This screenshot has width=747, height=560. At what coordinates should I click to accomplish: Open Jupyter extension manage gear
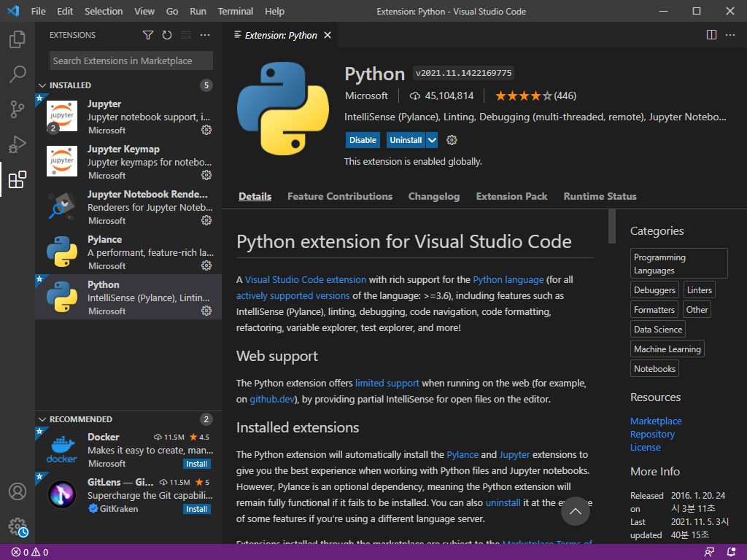point(206,130)
